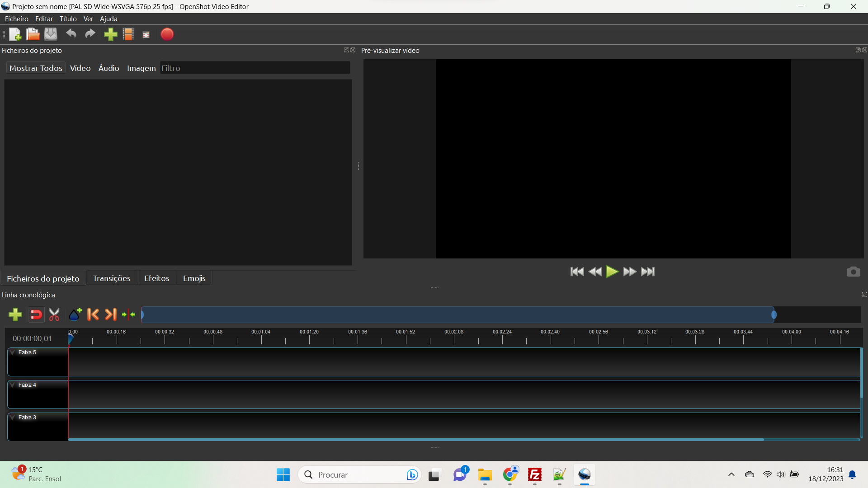The width and height of the screenshot is (868, 488).
Task: Filter project files by Vídeo
Action: pos(80,68)
